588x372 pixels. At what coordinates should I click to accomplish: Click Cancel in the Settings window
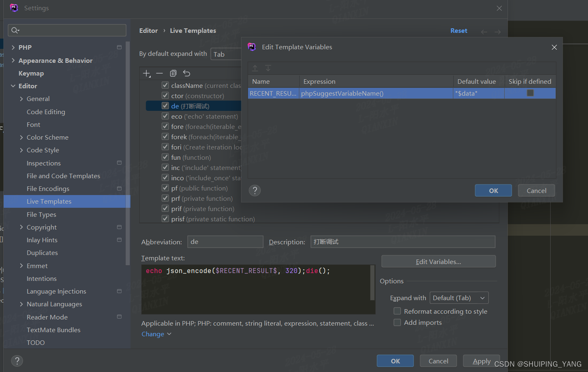pos(439,361)
